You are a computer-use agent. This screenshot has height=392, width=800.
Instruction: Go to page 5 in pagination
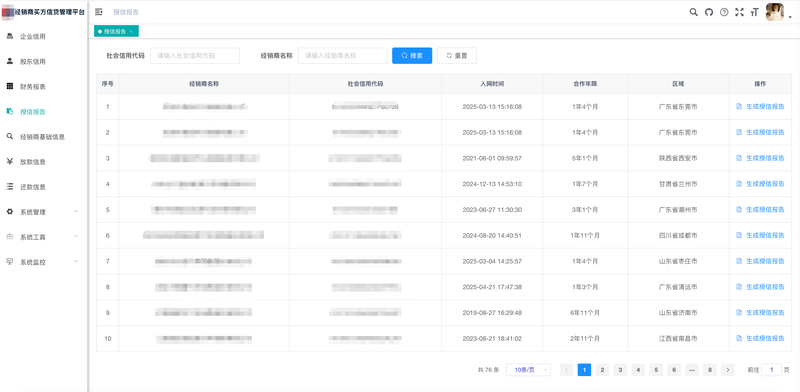[x=656, y=370]
